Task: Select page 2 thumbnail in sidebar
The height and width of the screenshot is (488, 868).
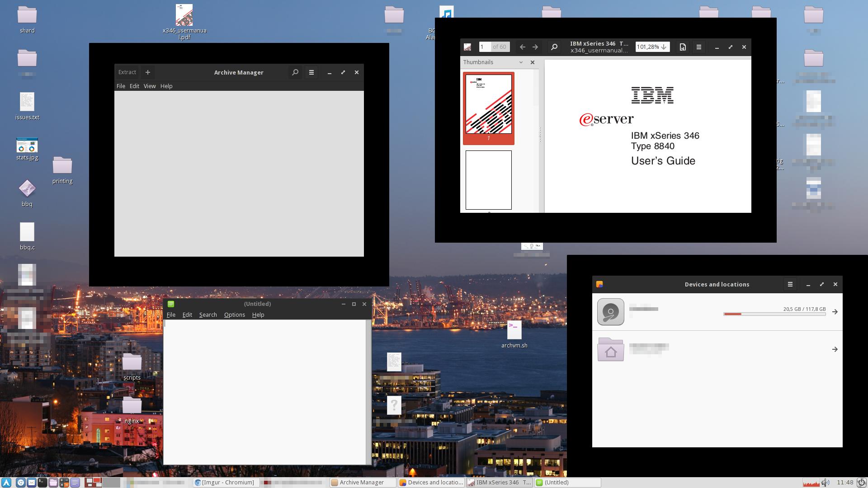Action: click(488, 180)
